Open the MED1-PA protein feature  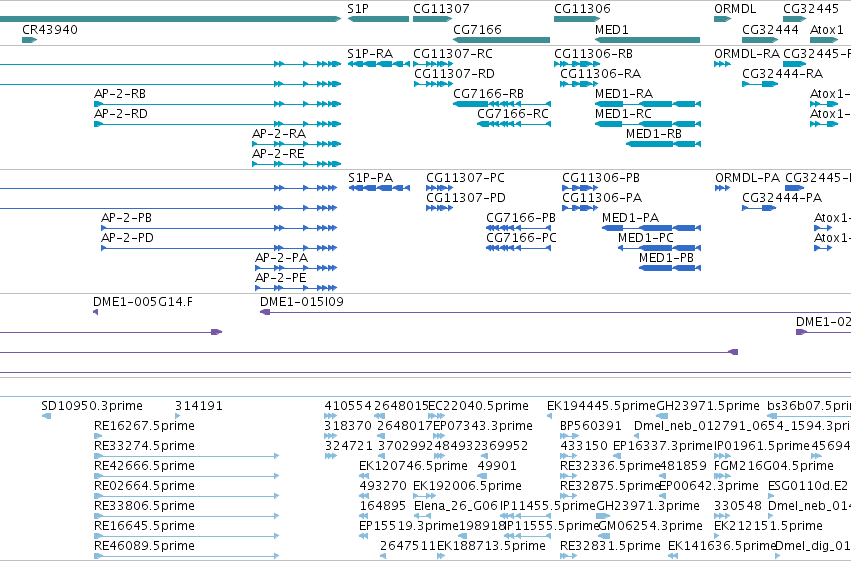pyautogui.click(x=651, y=228)
